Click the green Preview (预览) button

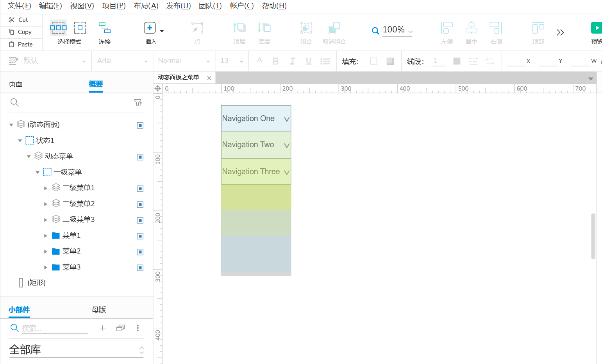(596, 28)
